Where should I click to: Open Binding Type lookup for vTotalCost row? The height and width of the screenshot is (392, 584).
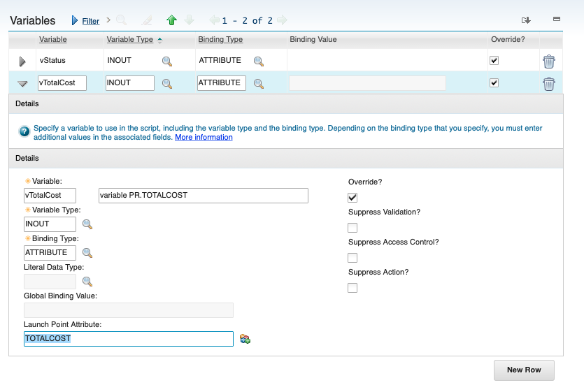coord(259,84)
